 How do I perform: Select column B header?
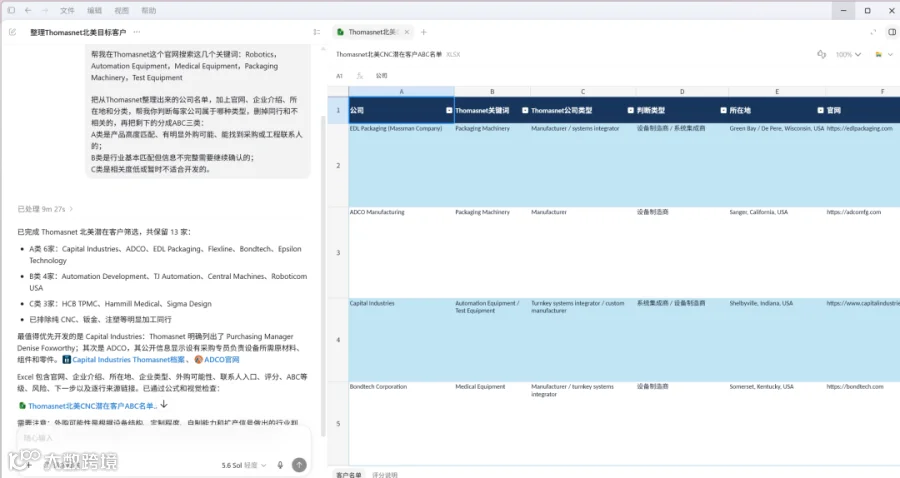[492, 91]
